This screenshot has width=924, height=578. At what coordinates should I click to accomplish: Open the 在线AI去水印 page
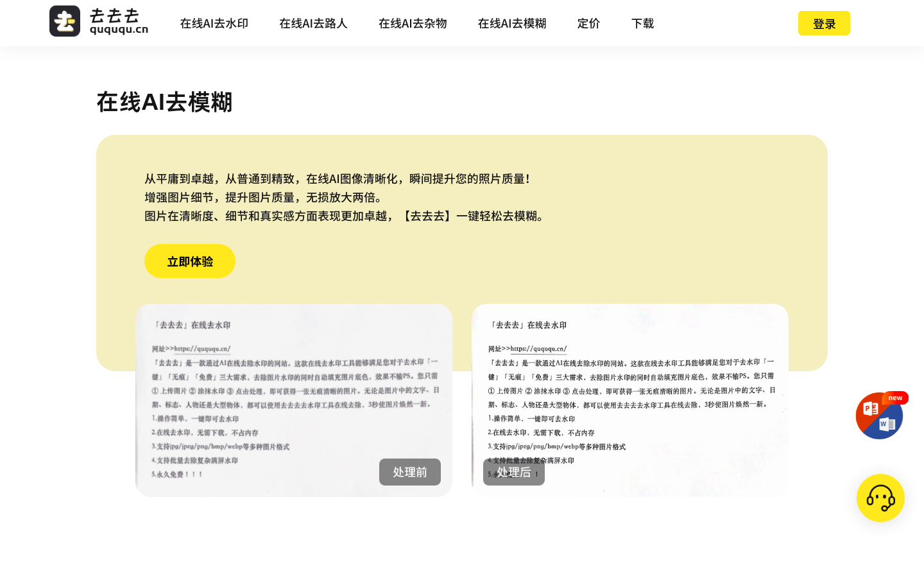214,24
